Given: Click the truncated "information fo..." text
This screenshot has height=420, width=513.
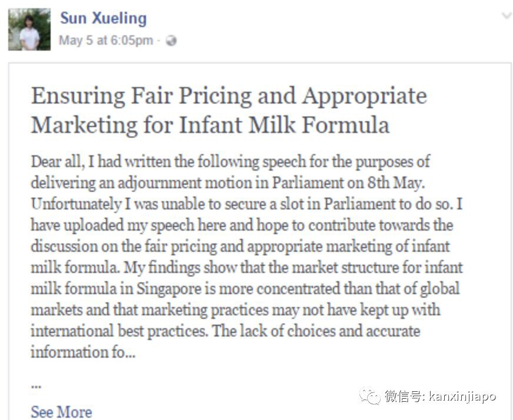Looking at the screenshot, I should tap(83, 352).
